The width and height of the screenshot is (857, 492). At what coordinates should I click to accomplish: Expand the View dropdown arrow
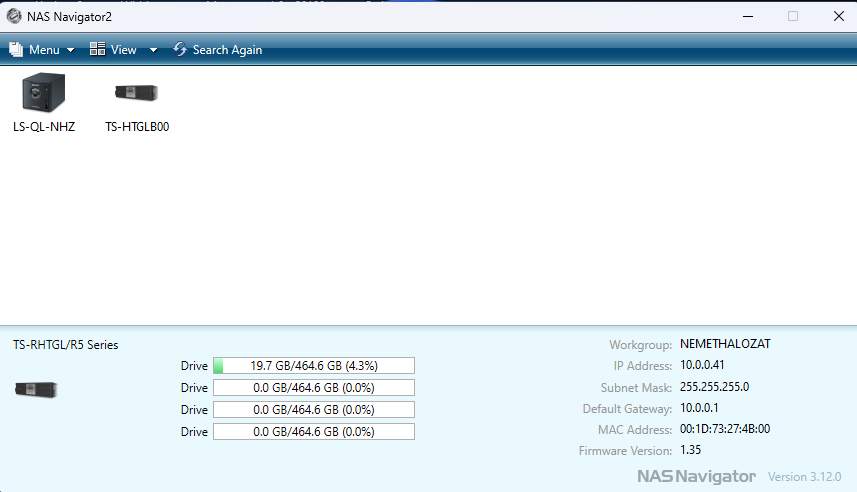click(x=154, y=50)
